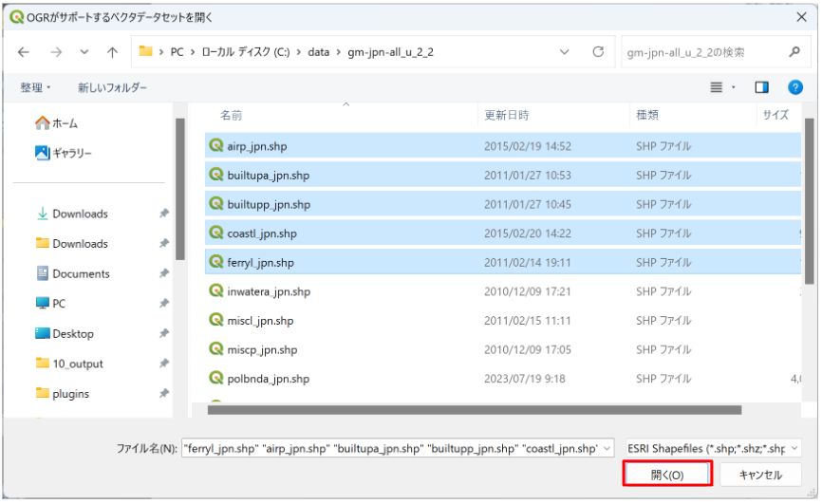Select miscl_jpn.shp file
822x504 pixels.
(502, 321)
